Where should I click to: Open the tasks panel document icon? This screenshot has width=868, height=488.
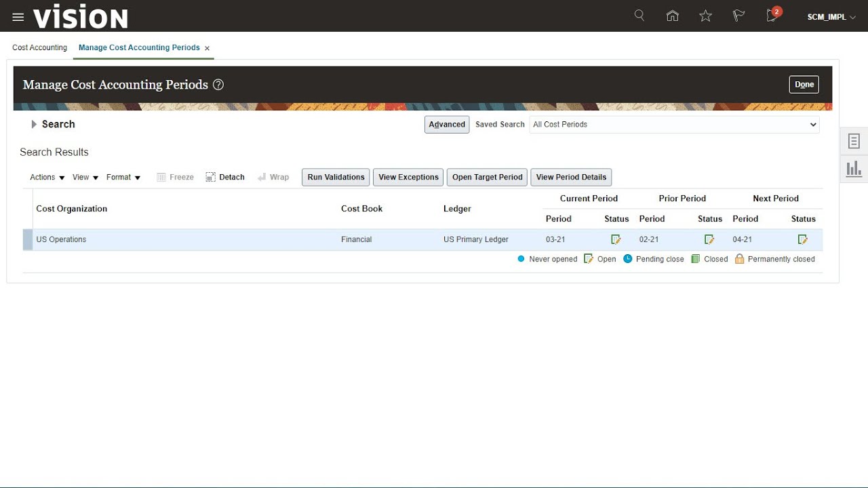click(x=854, y=141)
